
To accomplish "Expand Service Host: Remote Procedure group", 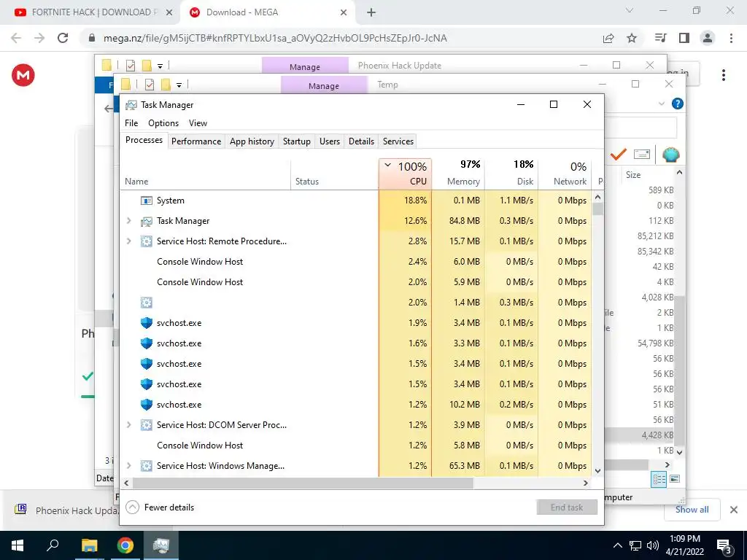I will coord(128,241).
